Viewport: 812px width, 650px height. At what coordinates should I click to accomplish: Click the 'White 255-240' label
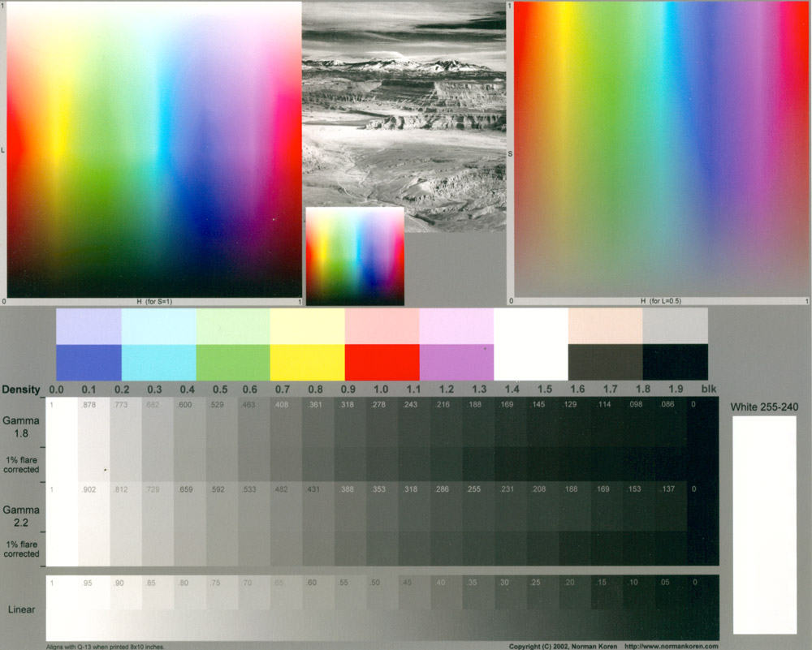tap(764, 407)
